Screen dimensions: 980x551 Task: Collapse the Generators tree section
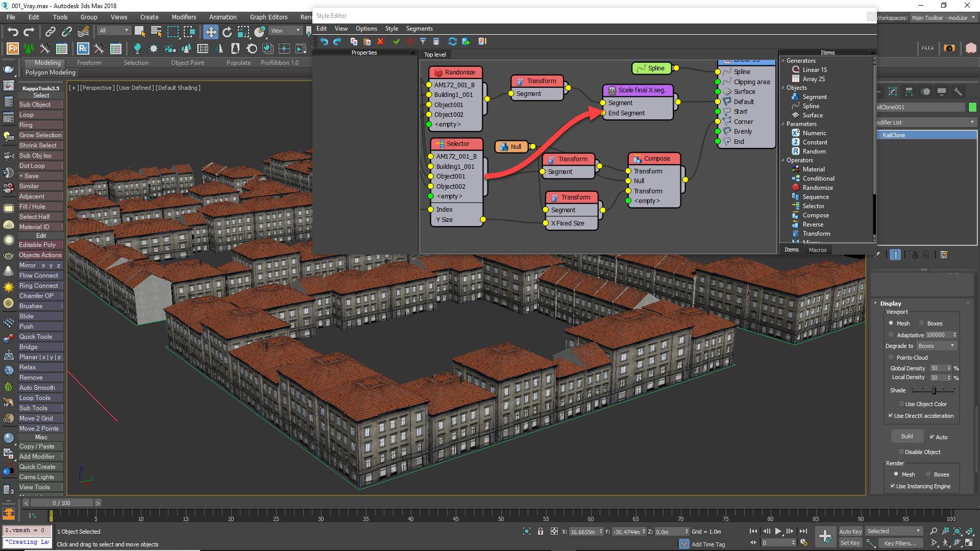[783, 61]
